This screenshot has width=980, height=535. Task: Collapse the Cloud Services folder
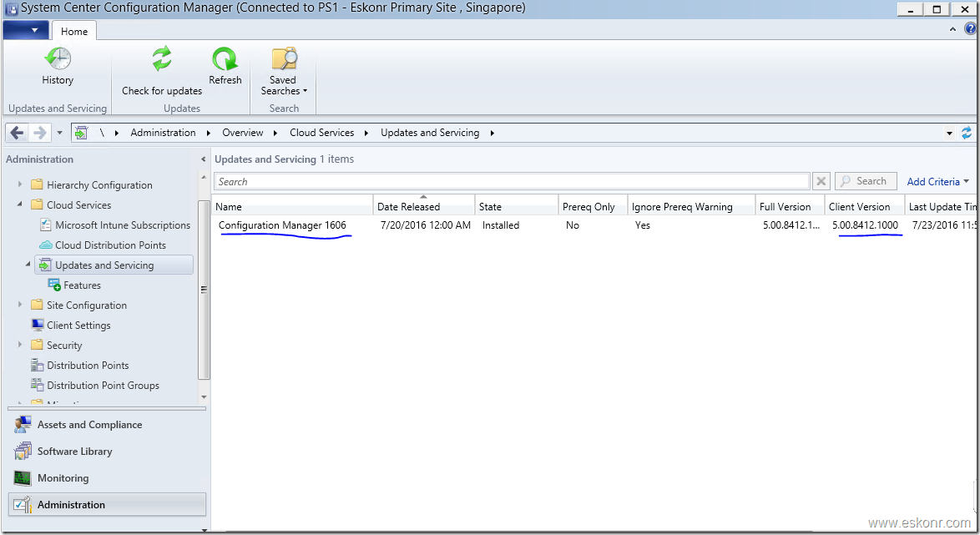[x=20, y=204]
